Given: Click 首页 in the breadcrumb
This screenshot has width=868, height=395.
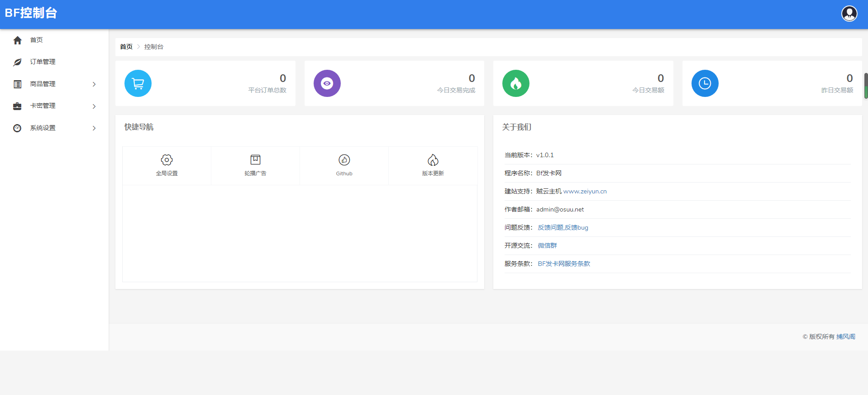Looking at the screenshot, I should click(x=126, y=47).
